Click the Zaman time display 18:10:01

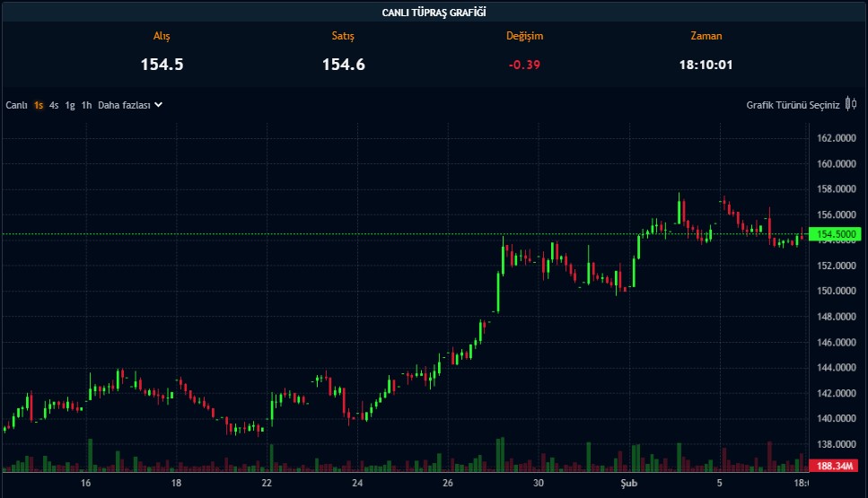(x=706, y=65)
